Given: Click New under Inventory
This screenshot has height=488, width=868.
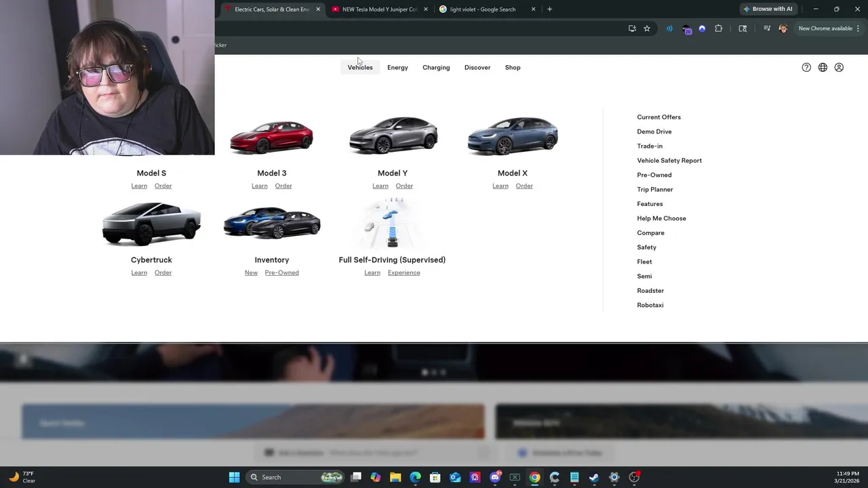Looking at the screenshot, I should tap(251, 272).
